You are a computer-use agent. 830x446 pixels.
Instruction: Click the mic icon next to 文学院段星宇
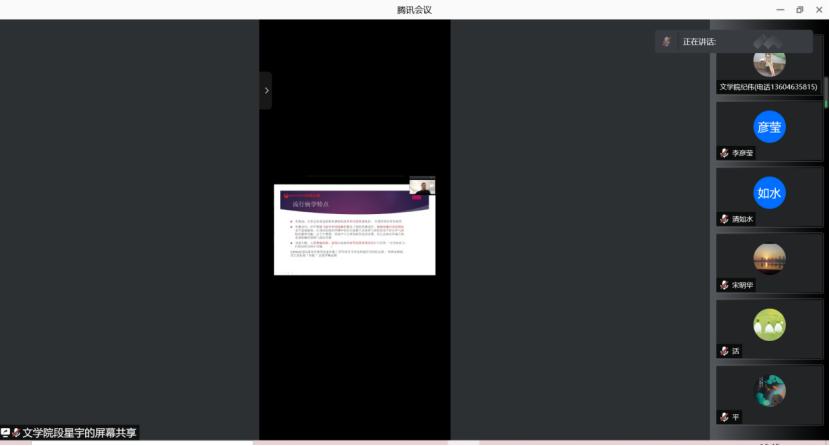pyautogui.click(x=16, y=433)
